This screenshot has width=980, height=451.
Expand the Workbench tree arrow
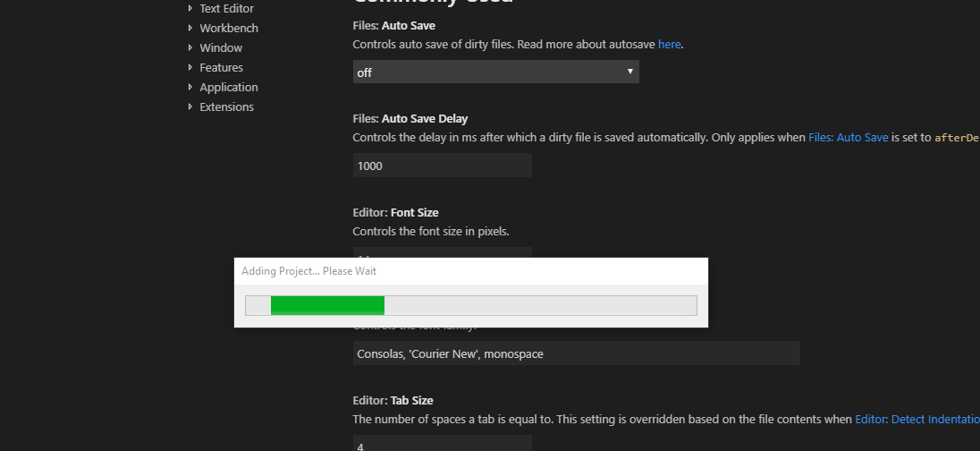click(x=190, y=28)
